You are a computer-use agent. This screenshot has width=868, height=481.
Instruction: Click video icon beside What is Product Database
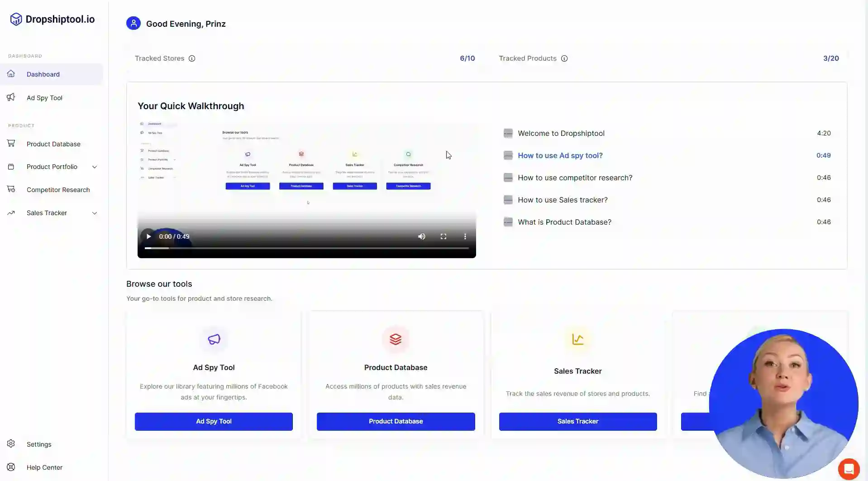(x=508, y=222)
